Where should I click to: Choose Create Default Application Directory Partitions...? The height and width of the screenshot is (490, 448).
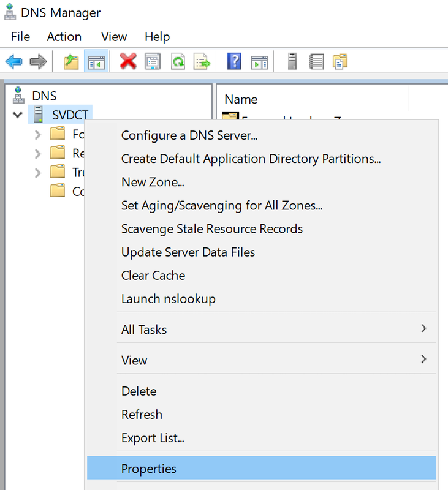(x=261, y=159)
